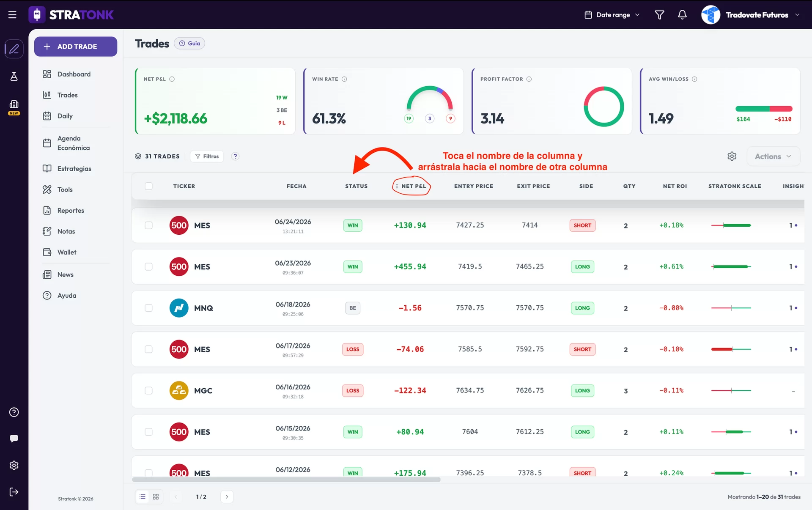This screenshot has height=510, width=812.
Task: Click the question mark beside Filtros
Action: click(236, 156)
